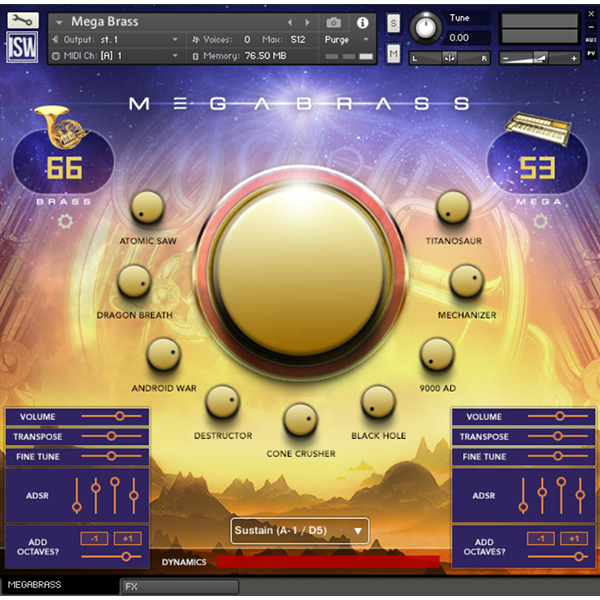Click the Tune knob in header

click(426, 28)
